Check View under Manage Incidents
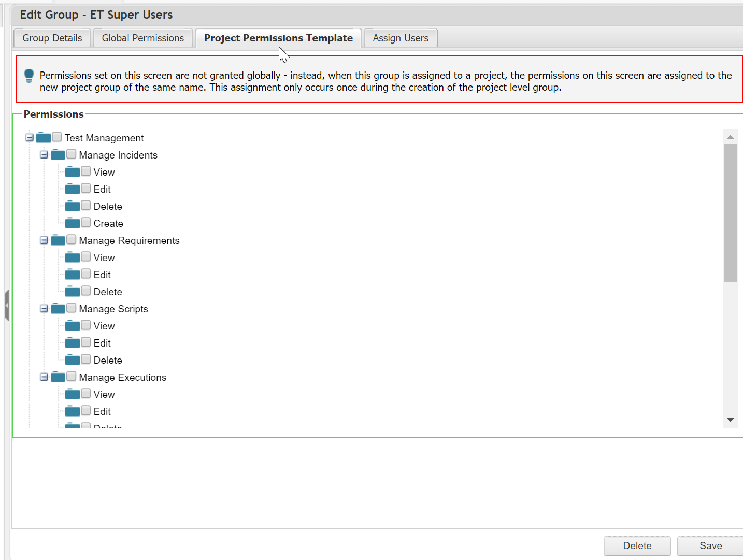Screen dimensions: 743x560 pyautogui.click(x=86, y=171)
